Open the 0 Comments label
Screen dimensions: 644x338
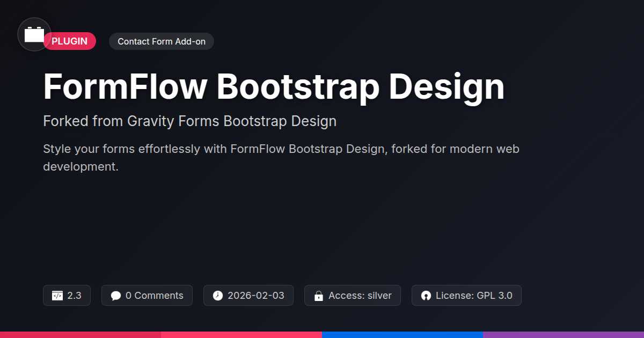click(155, 296)
